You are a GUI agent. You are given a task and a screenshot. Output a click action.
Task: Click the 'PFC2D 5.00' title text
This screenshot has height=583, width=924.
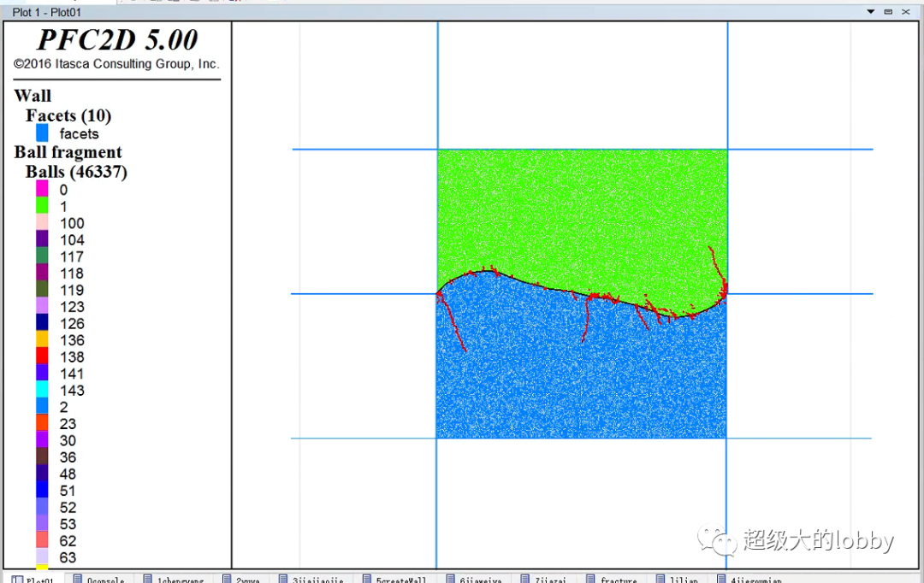(117, 40)
